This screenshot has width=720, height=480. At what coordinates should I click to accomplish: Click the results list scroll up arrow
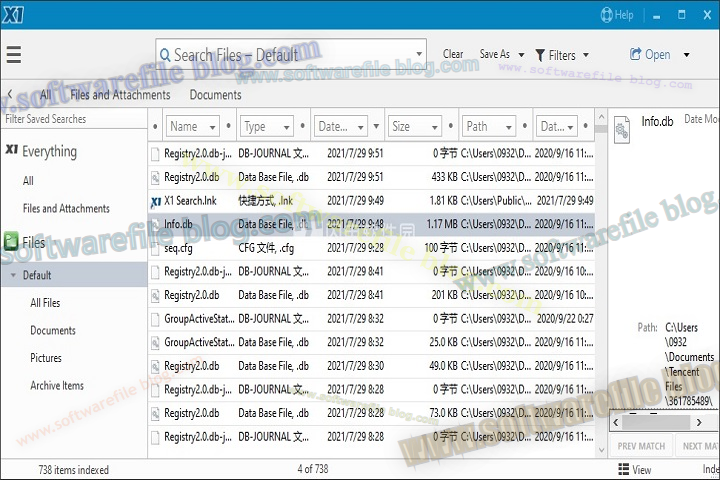(x=601, y=117)
